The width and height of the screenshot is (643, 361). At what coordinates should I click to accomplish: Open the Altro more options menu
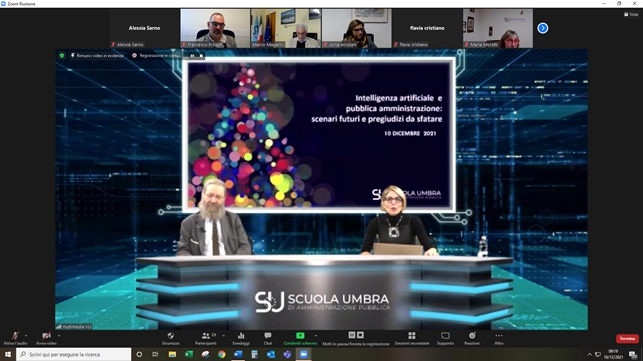[499, 338]
